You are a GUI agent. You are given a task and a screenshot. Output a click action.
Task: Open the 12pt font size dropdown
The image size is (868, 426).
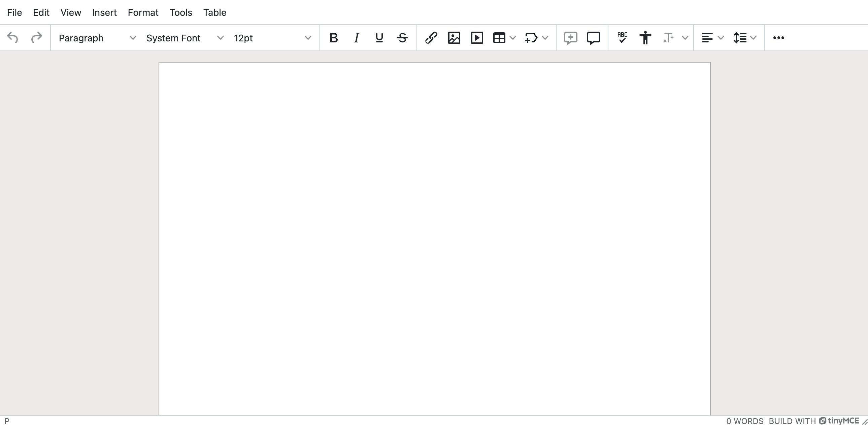pyautogui.click(x=273, y=38)
